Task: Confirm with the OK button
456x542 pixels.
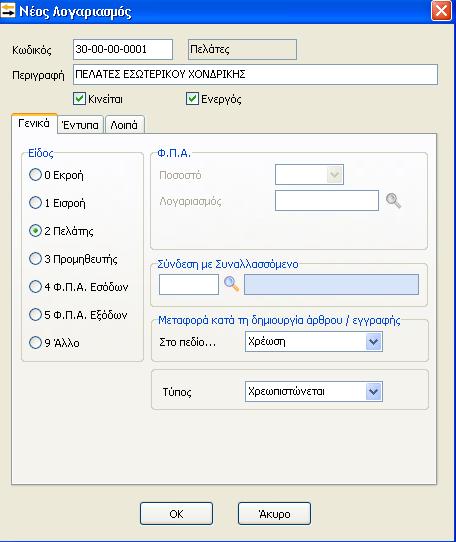Action: pos(176,514)
